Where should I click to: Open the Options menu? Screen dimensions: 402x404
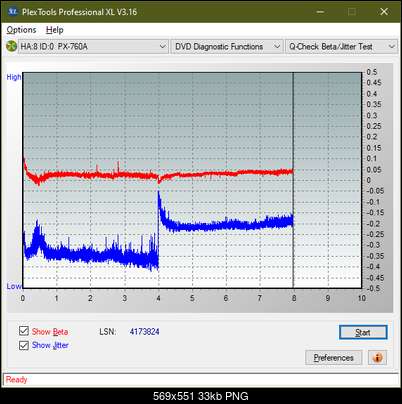pos(21,30)
